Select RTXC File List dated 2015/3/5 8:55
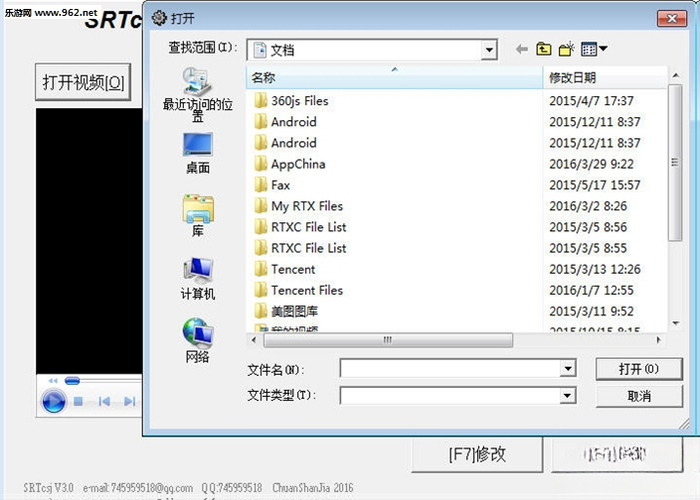The image size is (700, 500). 300,248
